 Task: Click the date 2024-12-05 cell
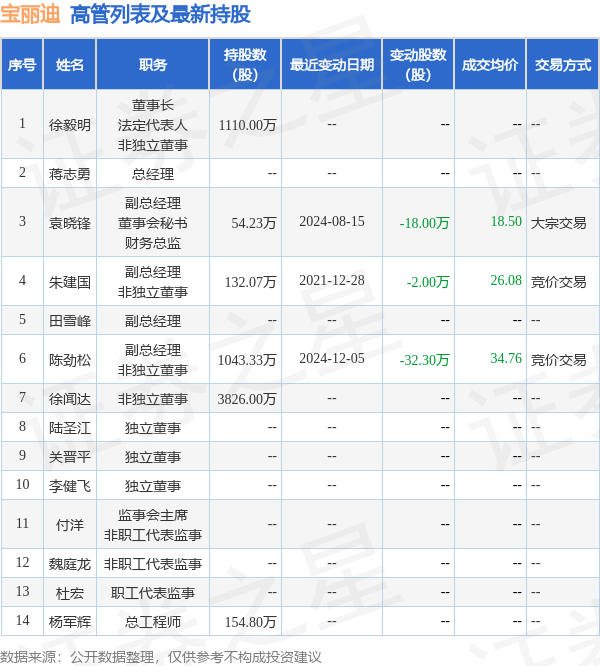pos(331,359)
